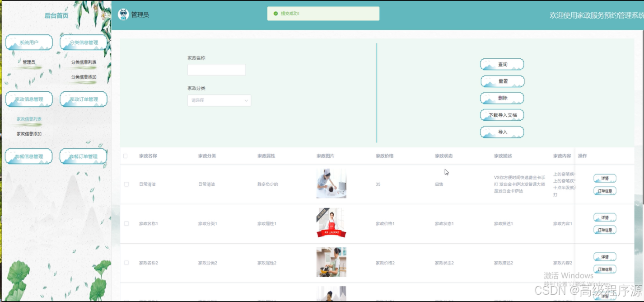The width and height of the screenshot is (644, 302).
Task: Expand the 套餐信息管理 menu
Action: (x=29, y=156)
